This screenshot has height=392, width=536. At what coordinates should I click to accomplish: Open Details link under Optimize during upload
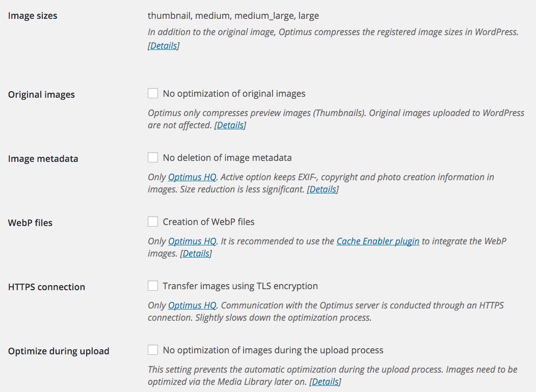click(326, 382)
